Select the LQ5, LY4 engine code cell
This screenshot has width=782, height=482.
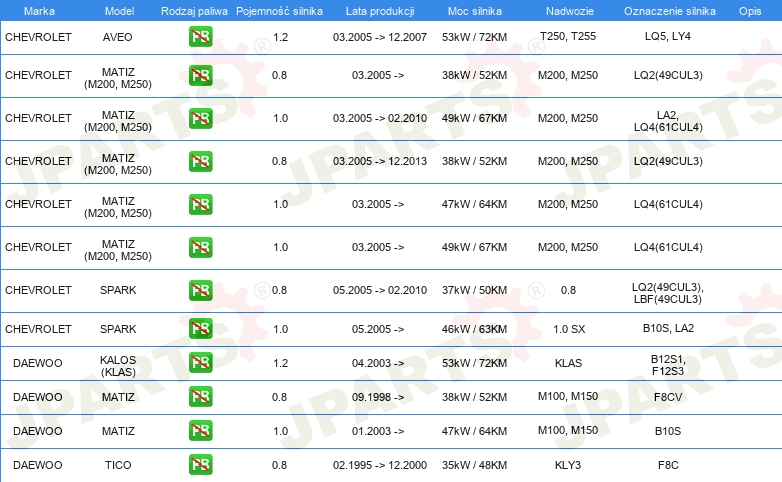click(x=668, y=36)
